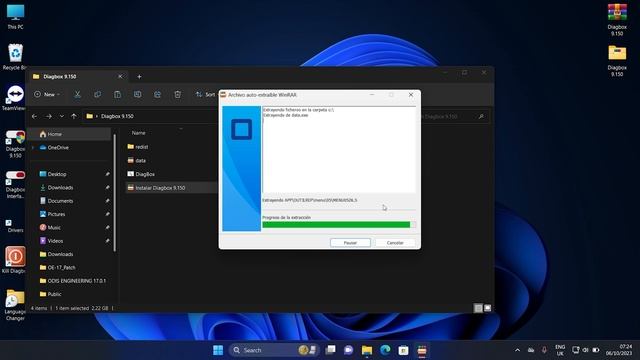The image size is (640, 360).
Task: Select Home in the navigation pane
Action: [x=69, y=134]
